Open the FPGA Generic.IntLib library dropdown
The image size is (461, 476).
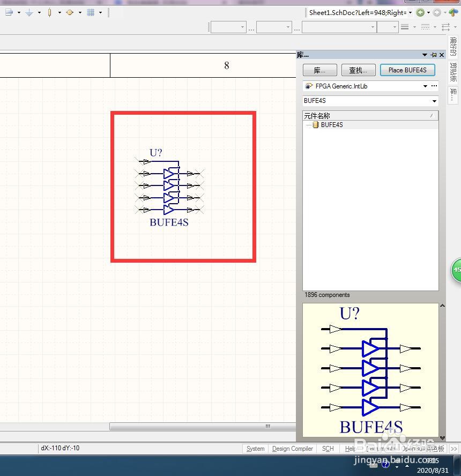click(x=425, y=86)
